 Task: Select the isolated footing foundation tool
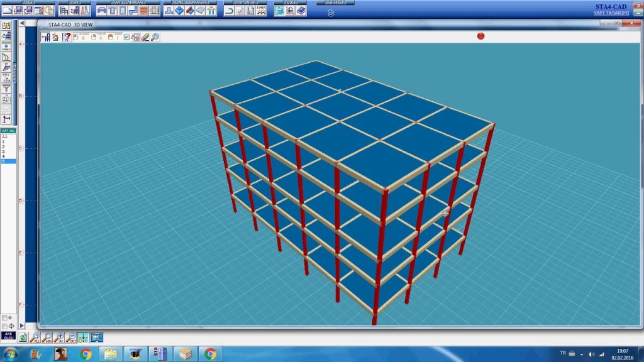170,11
